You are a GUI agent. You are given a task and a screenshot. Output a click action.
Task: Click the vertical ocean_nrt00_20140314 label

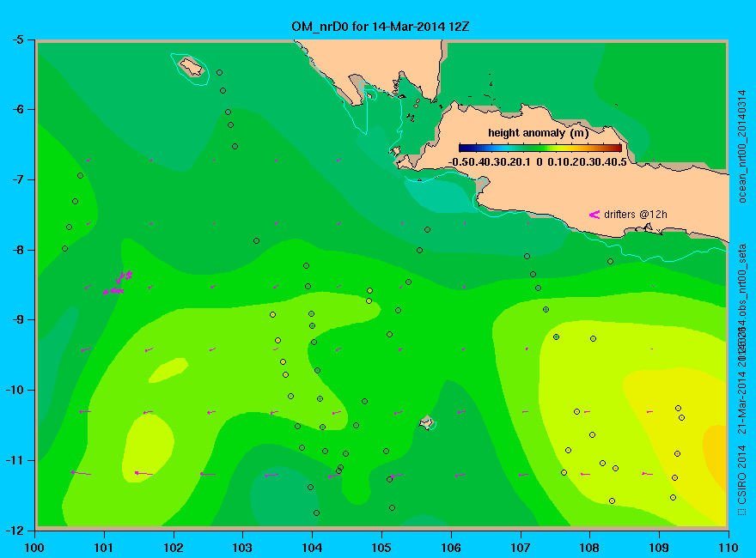pos(742,146)
